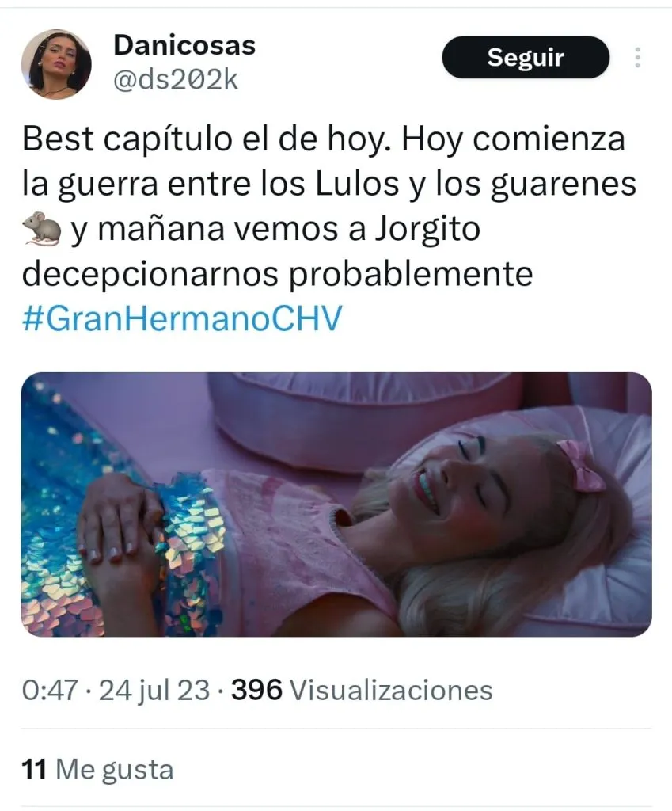The height and width of the screenshot is (811, 672).
Task: Click the word guarenes in the tweet
Action: [563, 185]
